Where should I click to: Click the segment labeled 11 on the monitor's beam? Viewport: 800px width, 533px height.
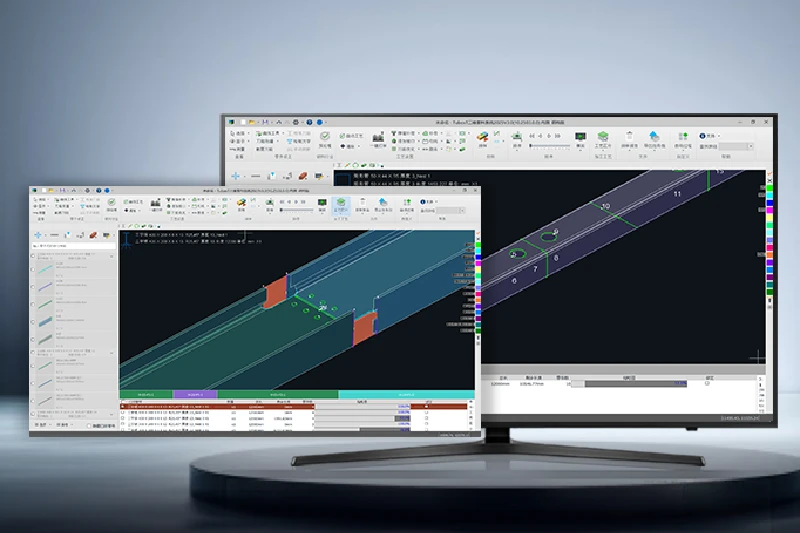(x=677, y=192)
